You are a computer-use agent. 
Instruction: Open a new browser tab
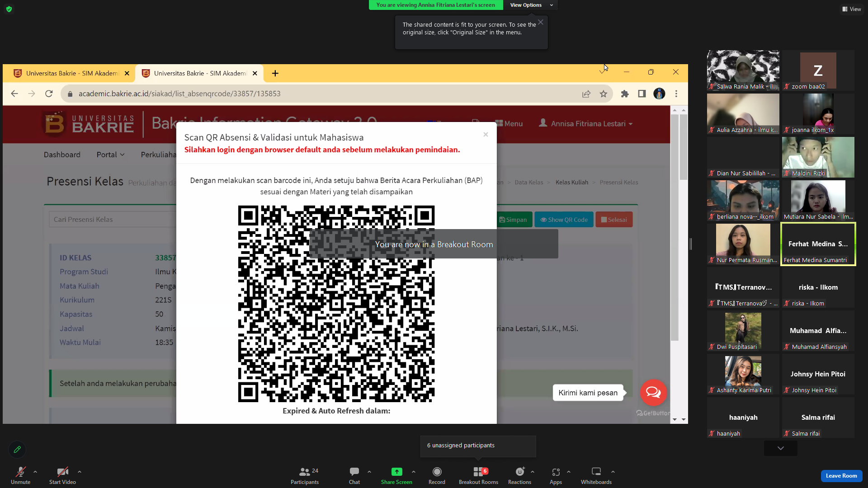(x=275, y=73)
